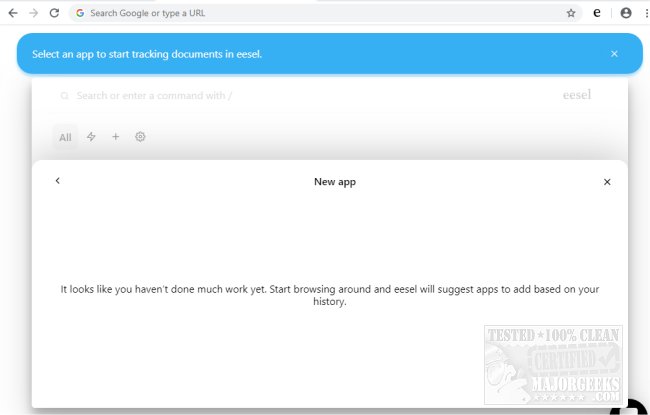
Task: Open eesel settings gear icon
Action: tap(140, 136)
